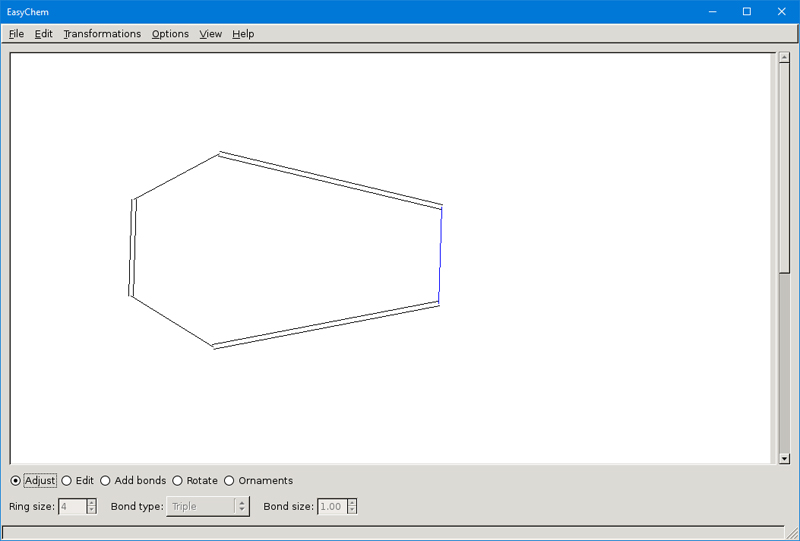Click the scrollbar up arrow
Image resolution: width=800 pixels, height=541 pixels.
[x=784, y=57]
